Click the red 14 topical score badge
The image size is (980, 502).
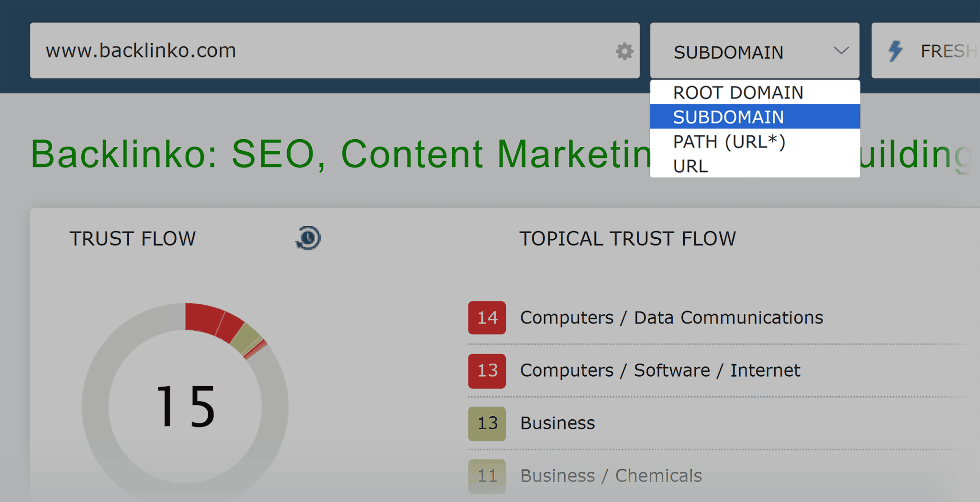coord(487,317)
